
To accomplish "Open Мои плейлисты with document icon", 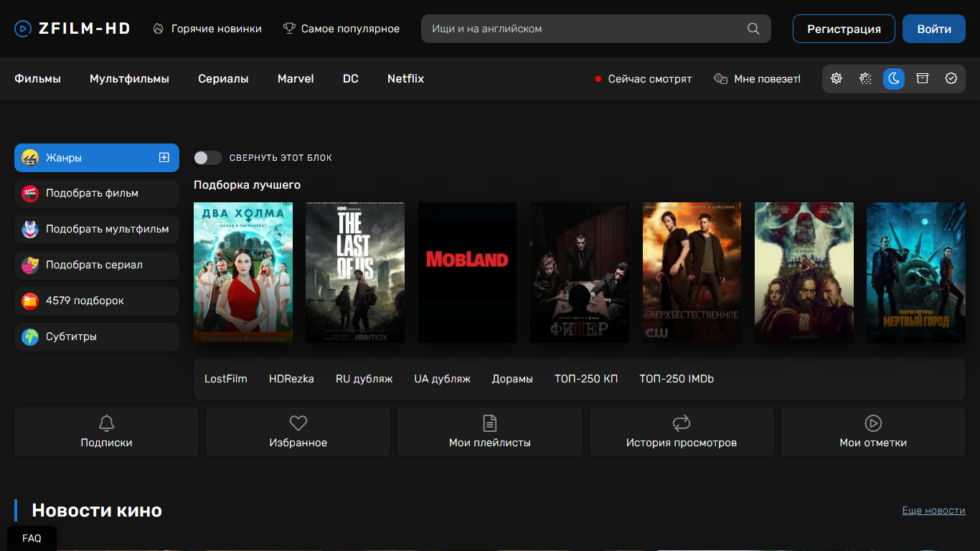I will 490,432.
